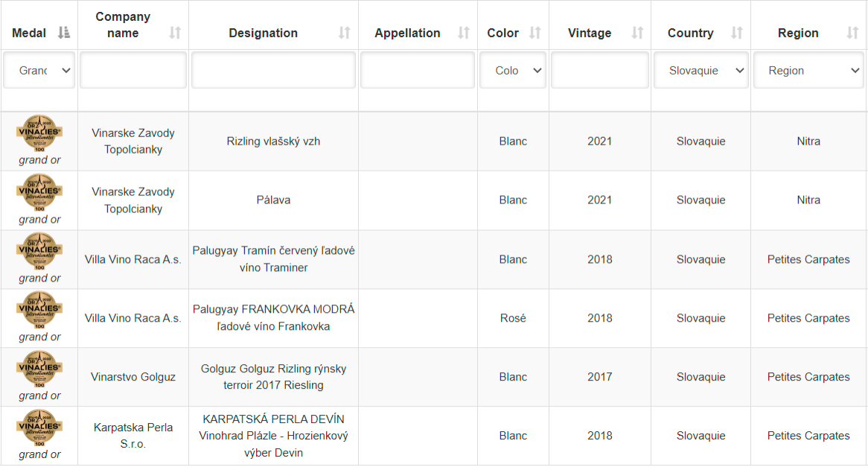Click the 'Rosé' color cell
The height and width of the screenshot is (467, 868).
point(513,318)
